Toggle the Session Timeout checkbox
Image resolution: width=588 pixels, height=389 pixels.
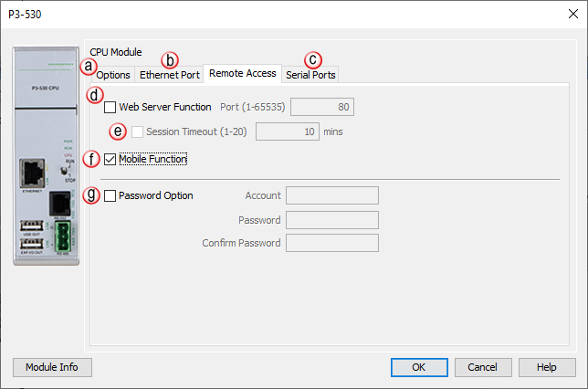(x=138, y=131)
